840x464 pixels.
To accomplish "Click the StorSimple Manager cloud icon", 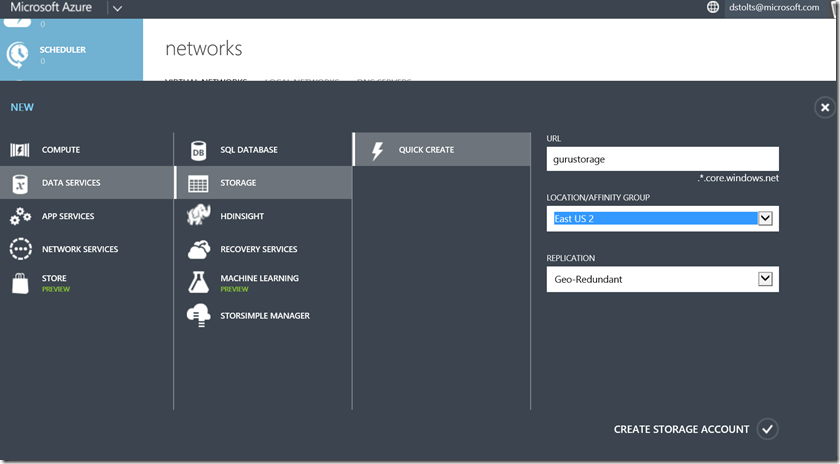I will pos(198,315).
